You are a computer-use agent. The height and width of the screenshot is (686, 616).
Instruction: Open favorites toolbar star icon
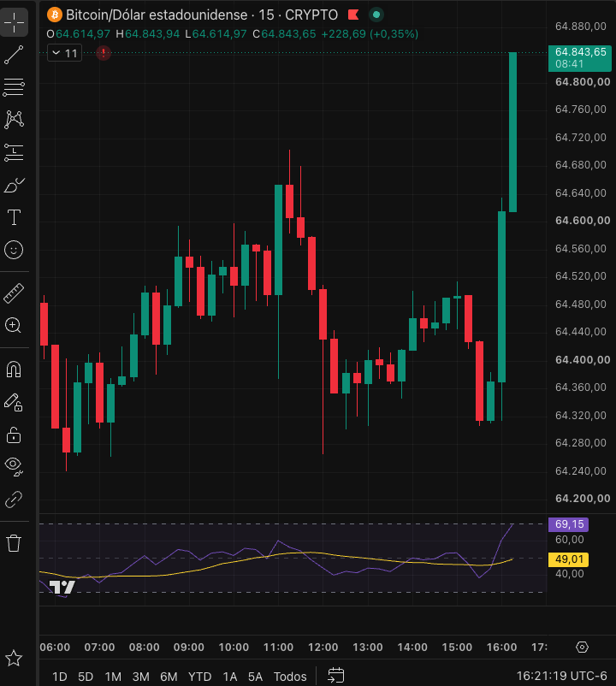pos(14,658)
